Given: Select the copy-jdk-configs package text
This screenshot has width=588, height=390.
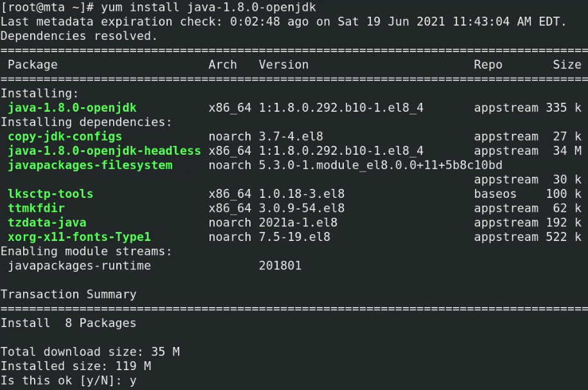Looking at the screenshot, I should [65, 136].
